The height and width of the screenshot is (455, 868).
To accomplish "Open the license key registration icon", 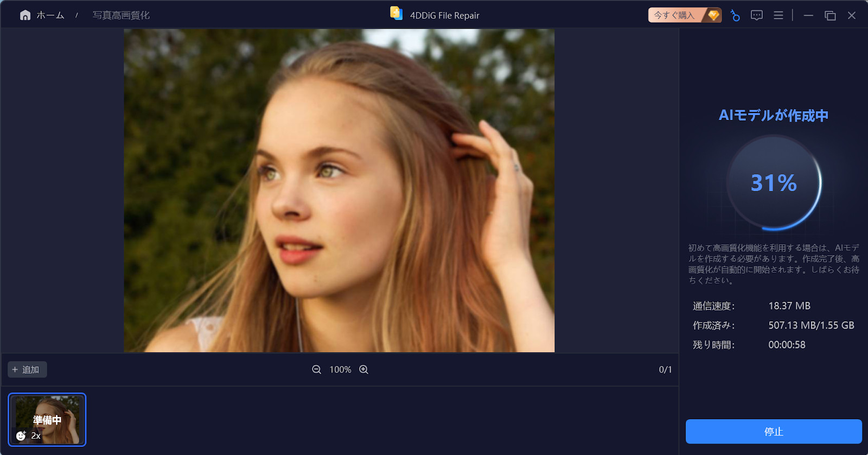I will [735, 15].
